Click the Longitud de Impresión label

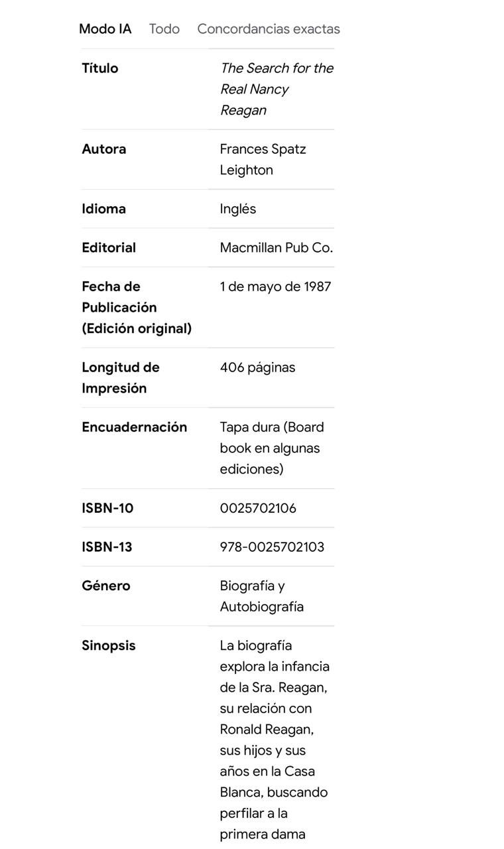pyautogui.click(x=120, y=377)
